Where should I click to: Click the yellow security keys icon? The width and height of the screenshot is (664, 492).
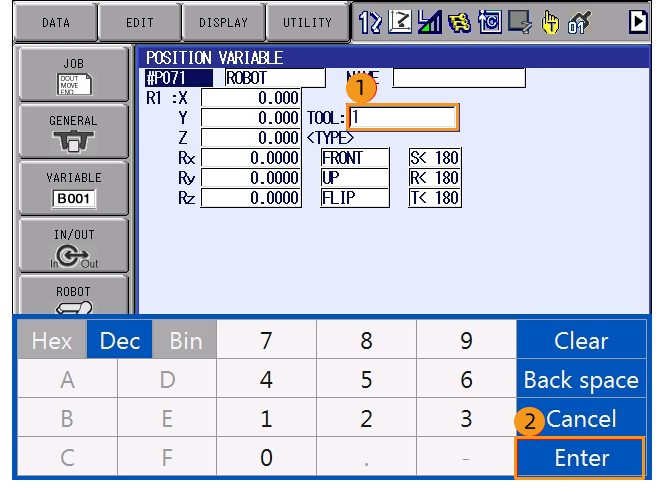459,22
